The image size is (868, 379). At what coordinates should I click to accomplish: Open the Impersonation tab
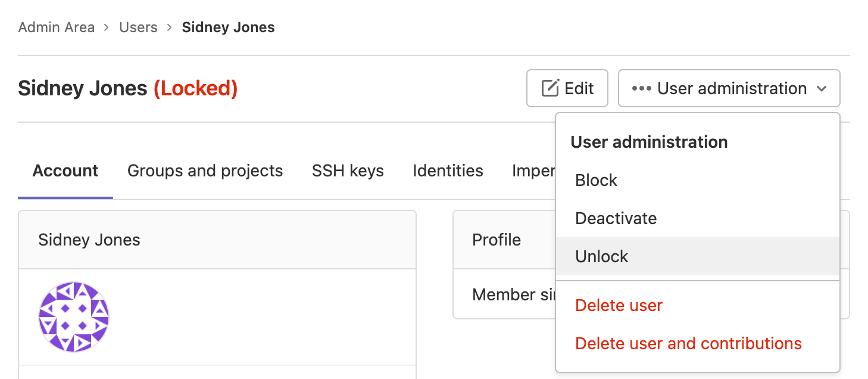coord(533,171)
